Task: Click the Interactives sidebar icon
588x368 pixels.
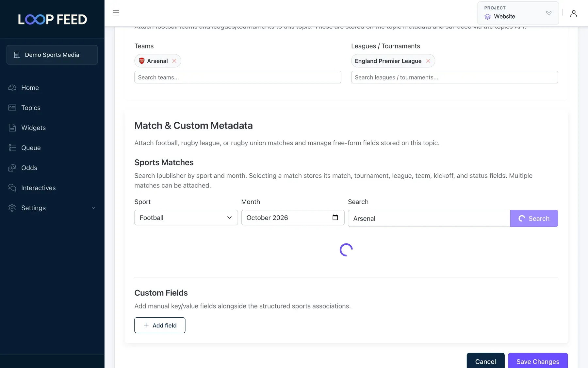Action: point(12,188)
